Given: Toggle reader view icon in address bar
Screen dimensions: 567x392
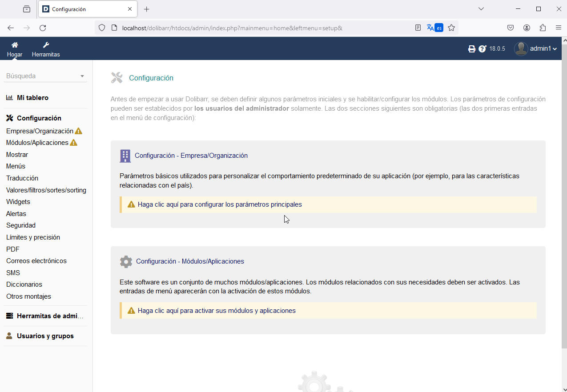Looking at the screenshot, I should click(418, 28).
